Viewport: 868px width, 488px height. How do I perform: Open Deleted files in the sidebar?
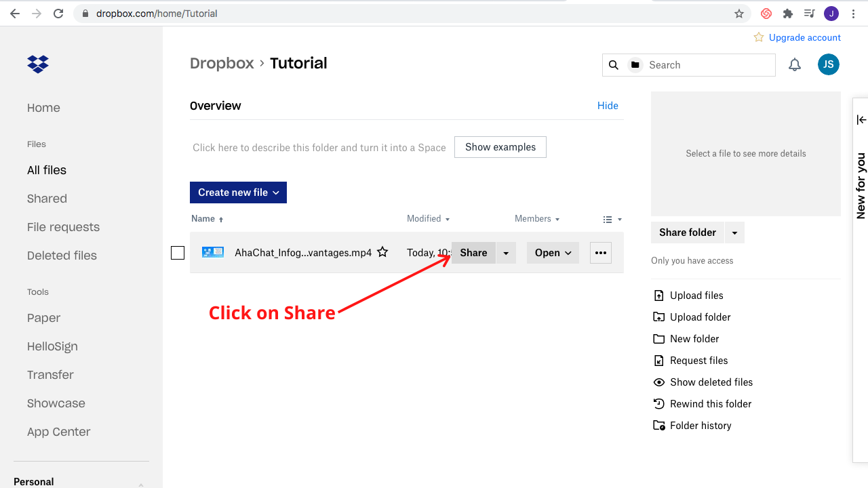click(62, 256)
